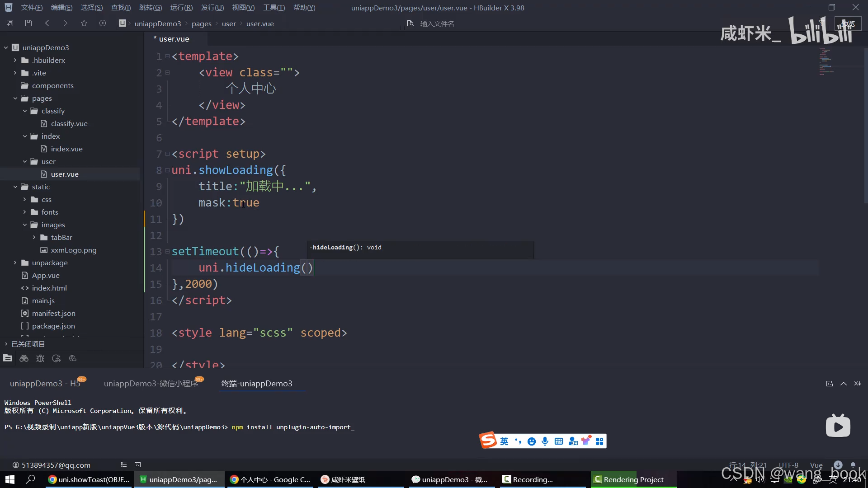Image resolution: width=868 pixels, height=488 pixels.
Task: Open the taskbar search magnifier
Action: tap(30, 479)
